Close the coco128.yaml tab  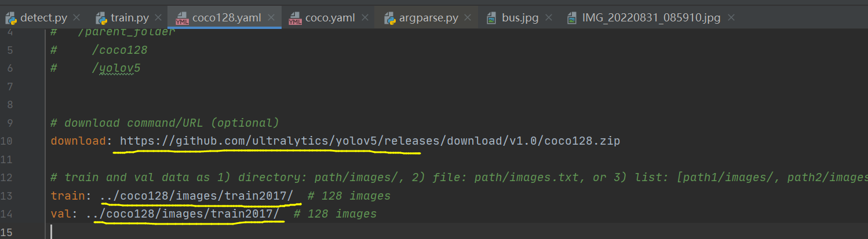[272, 18]
